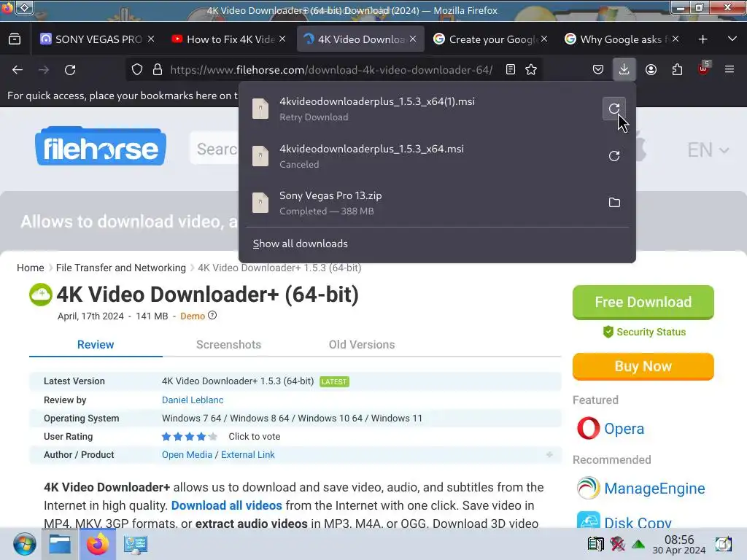
Task: Click Show all downloads
Action: (300, 244)
